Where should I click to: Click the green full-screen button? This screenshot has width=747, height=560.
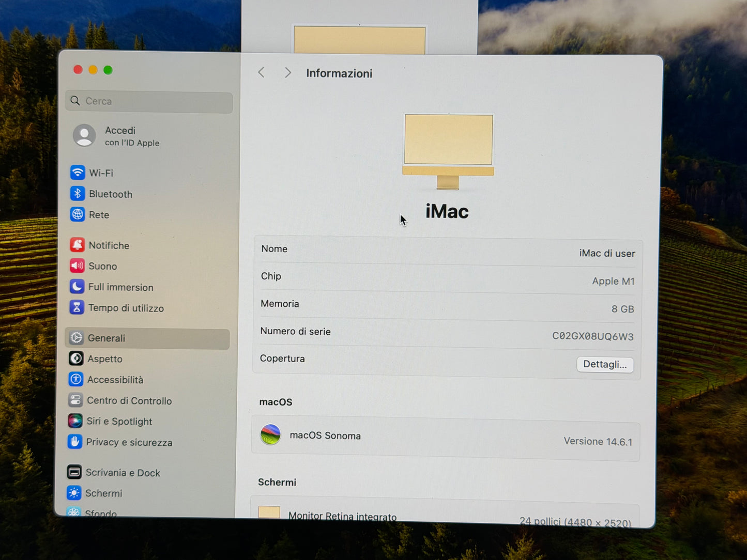pos(108,70)
